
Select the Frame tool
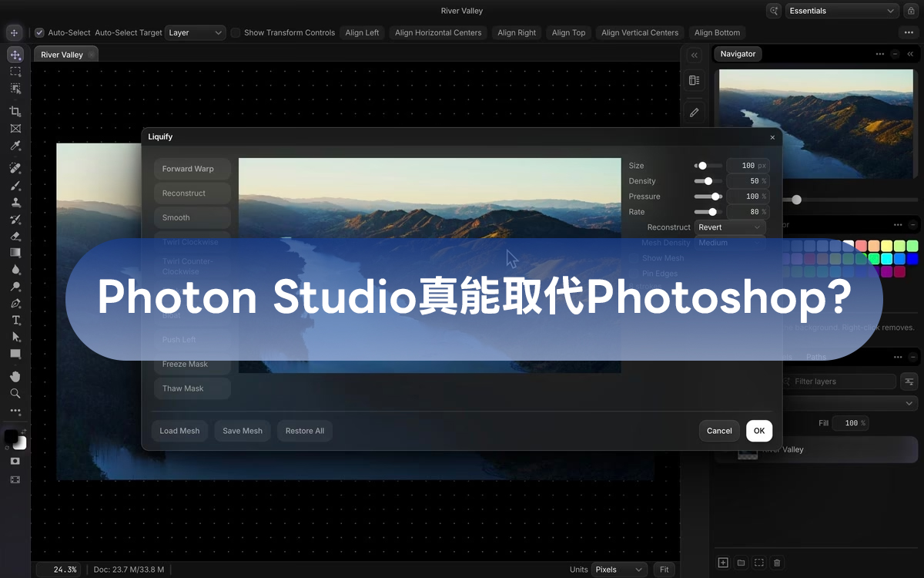point(15,129)
